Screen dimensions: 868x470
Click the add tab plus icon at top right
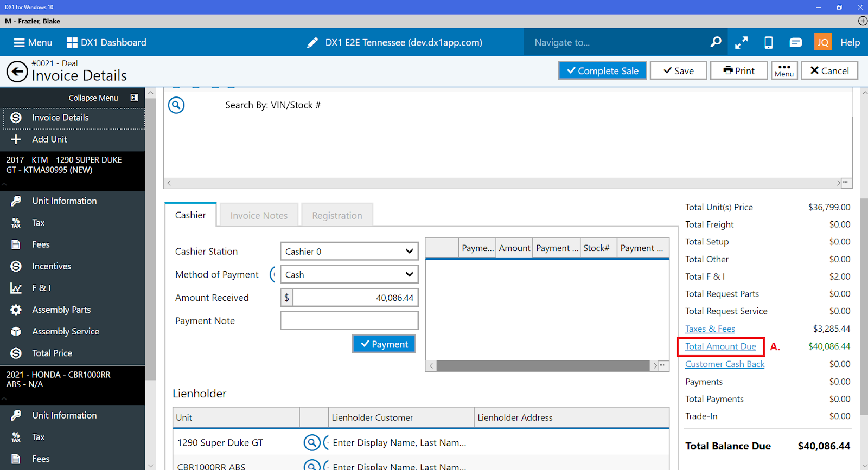863,21
